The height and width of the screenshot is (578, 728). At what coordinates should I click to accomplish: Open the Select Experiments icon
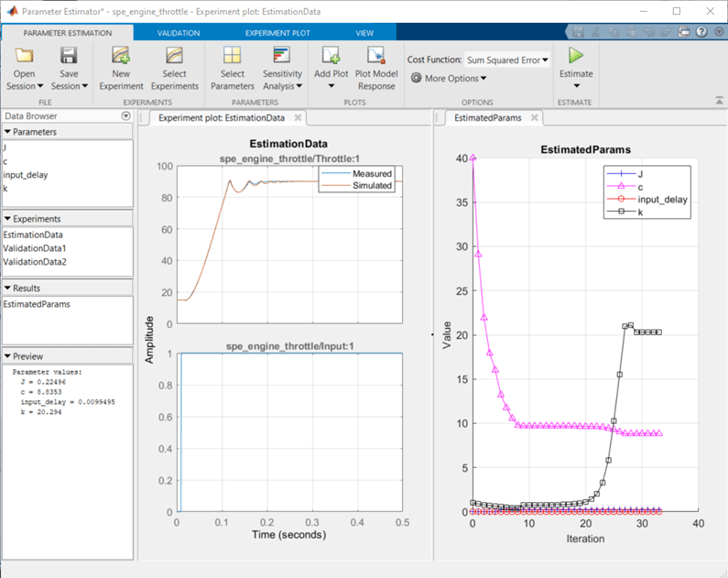[x=175, y=55]
